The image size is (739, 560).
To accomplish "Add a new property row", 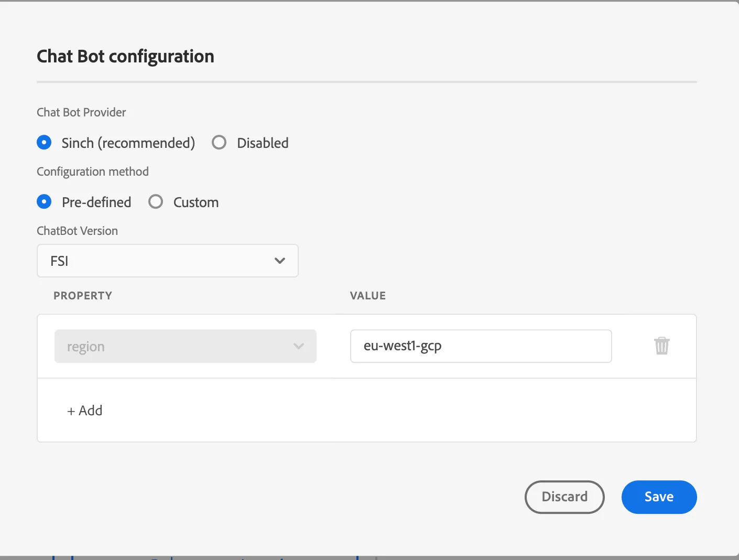I will (85, 411).
